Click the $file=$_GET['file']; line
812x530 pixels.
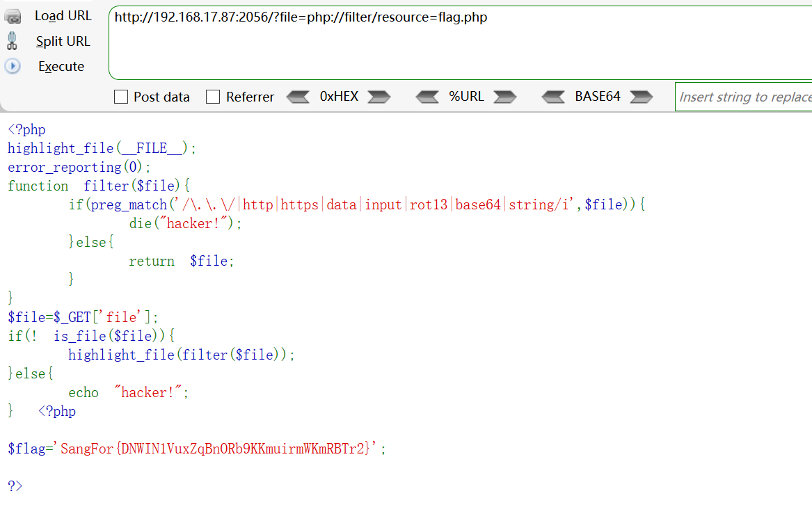coord(83,316)
